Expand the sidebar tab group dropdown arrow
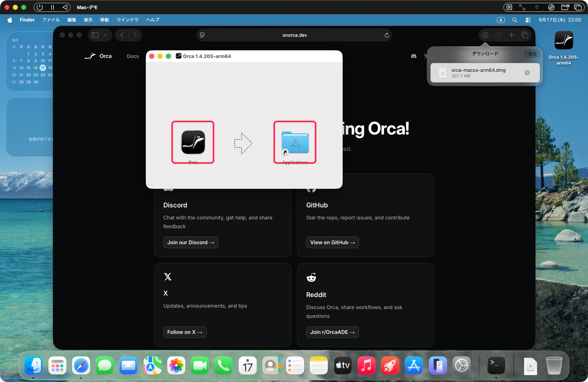The image size is (588, 382). [x=106, y=35]
